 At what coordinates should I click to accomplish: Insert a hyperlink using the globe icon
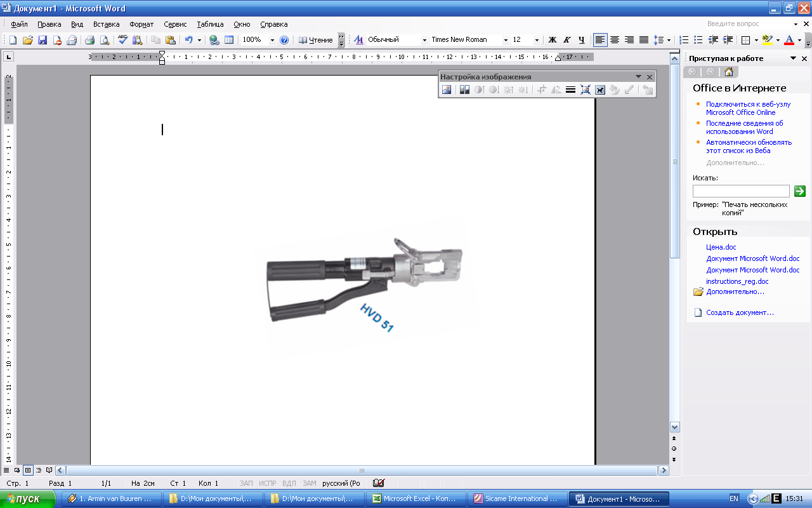click(214, 40)
